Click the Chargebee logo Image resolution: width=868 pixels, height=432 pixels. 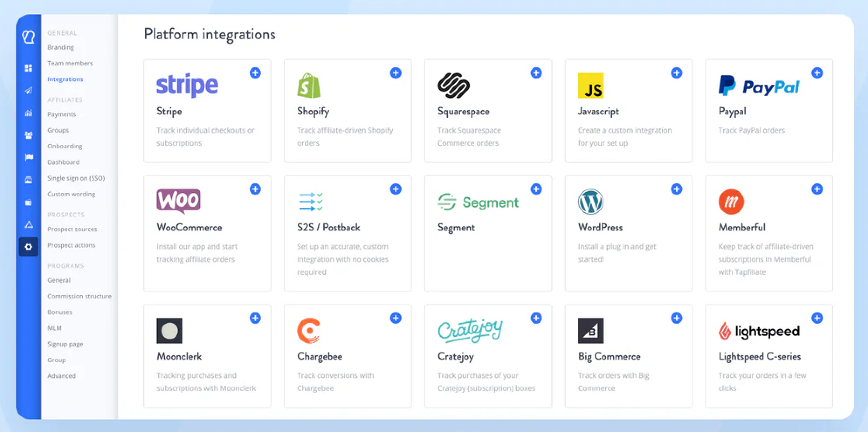tap(309, 331)
